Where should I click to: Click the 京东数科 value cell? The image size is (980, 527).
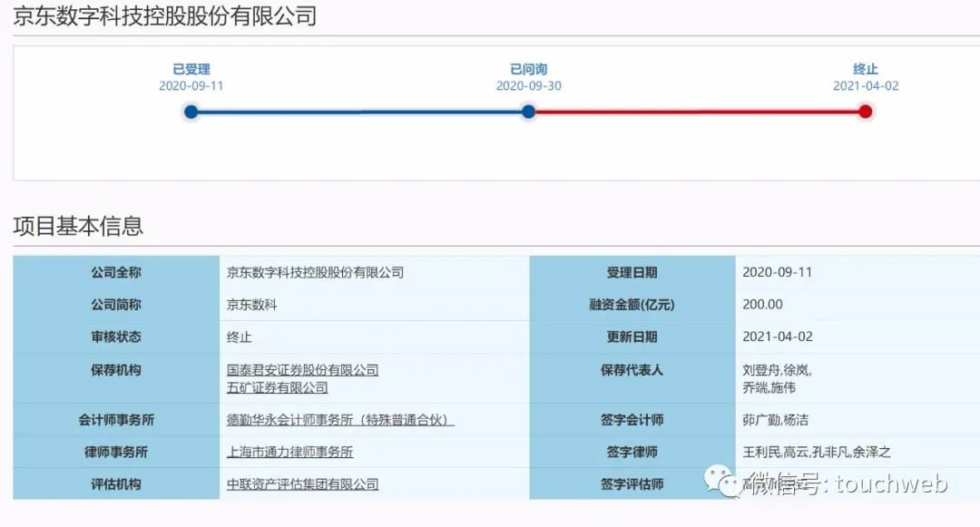[x=252, y=305]
